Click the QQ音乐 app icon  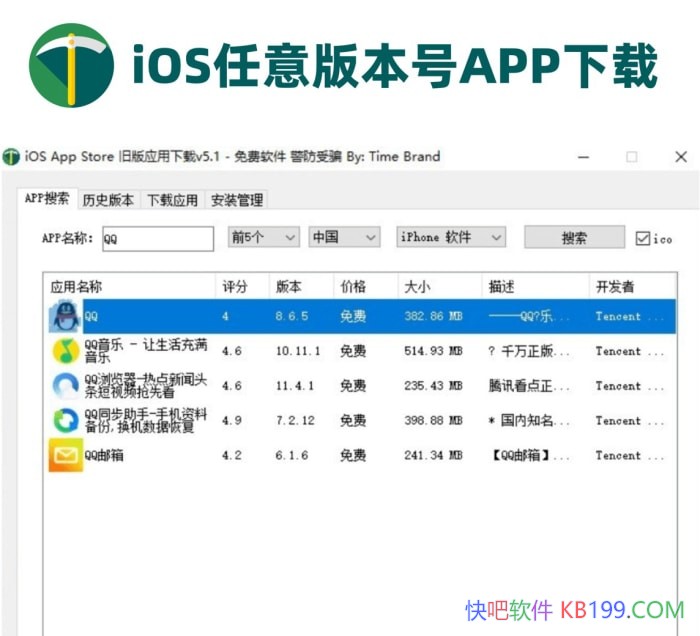coord(65,351)
